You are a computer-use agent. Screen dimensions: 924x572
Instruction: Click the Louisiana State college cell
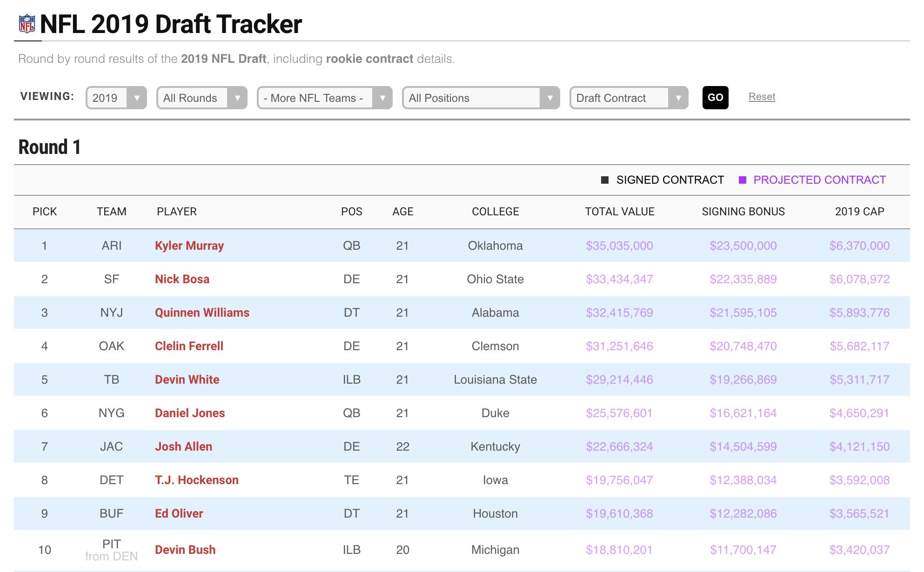coord(495,379)
